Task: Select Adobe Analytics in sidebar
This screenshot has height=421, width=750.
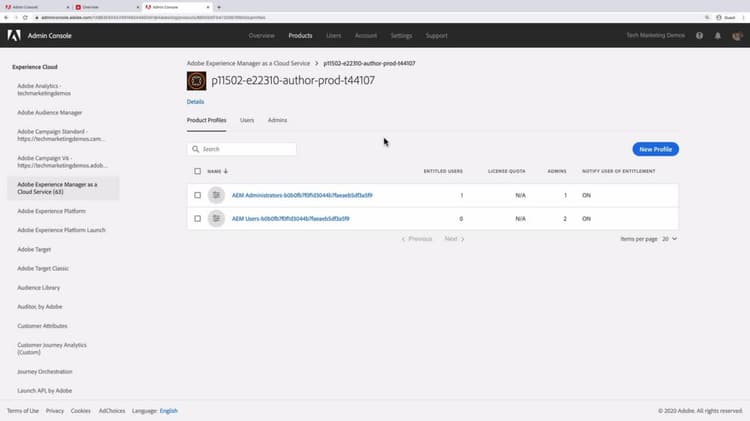Action: pos(44,89)
